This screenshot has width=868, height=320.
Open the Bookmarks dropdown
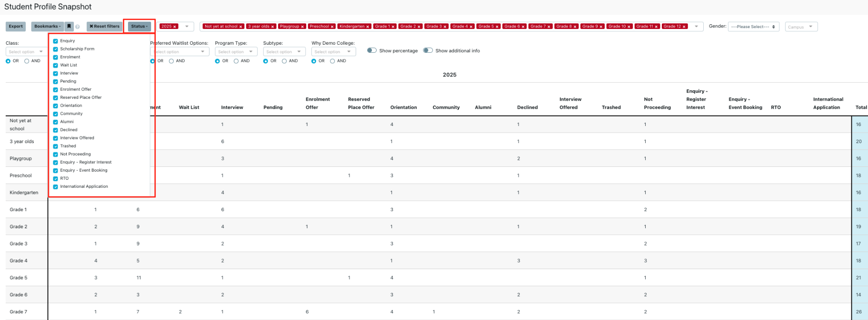[x=48, y=27]
